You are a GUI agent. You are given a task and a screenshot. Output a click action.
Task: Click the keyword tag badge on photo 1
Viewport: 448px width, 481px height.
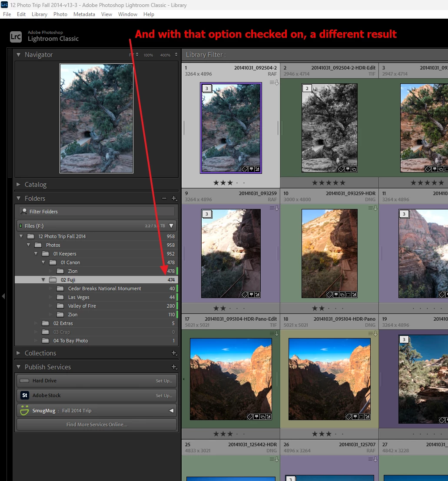[x=245, y=169]
